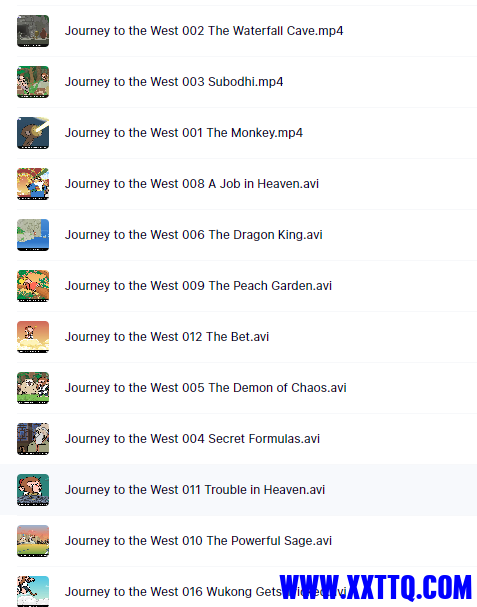This screenshot has width=477, height=607.
Task: Select Journey to the West 003 Subodhi.mp4 filename
Action: point(174,82)
